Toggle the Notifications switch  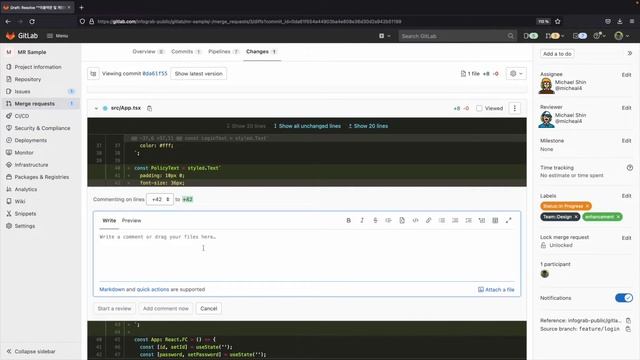click(x=624, y=298)
